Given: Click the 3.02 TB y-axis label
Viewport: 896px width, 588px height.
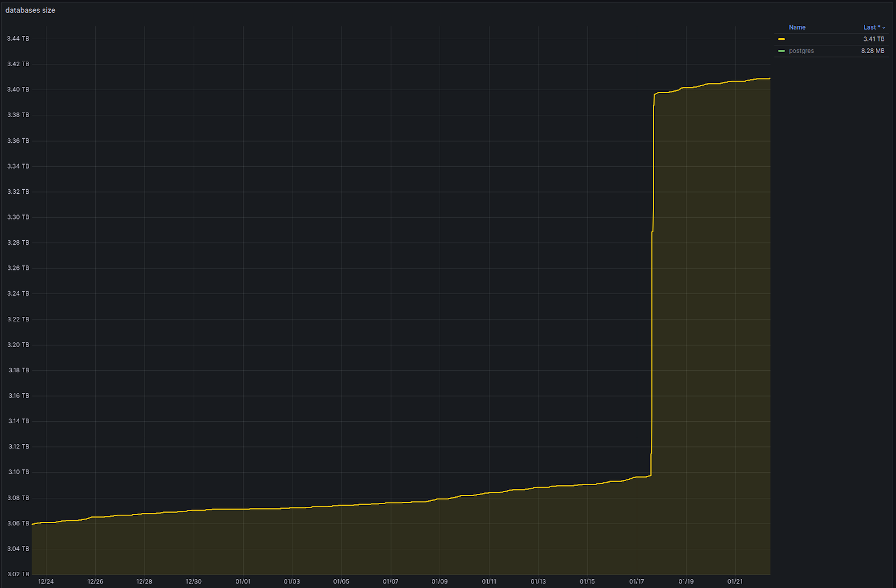Looking at the screenshot, I should click(18, 574).
